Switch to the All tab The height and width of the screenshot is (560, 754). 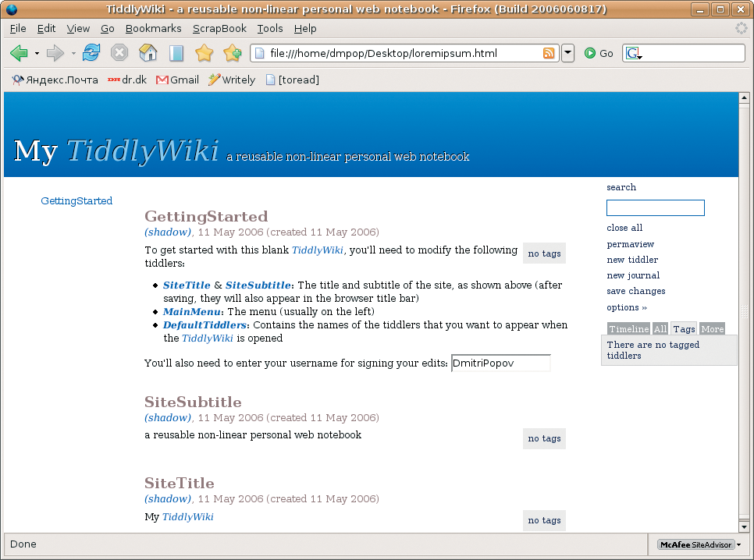(x=660, y=329)
